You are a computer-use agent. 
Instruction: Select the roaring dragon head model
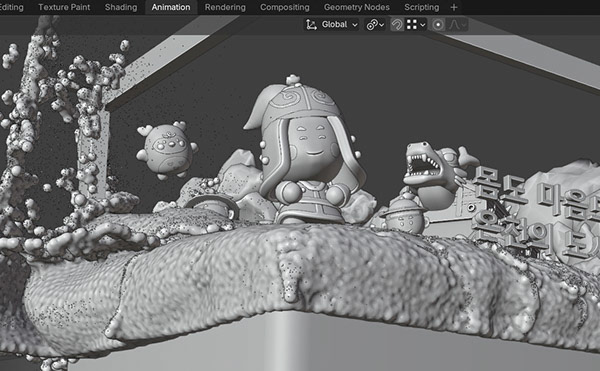tap(436, 172)
